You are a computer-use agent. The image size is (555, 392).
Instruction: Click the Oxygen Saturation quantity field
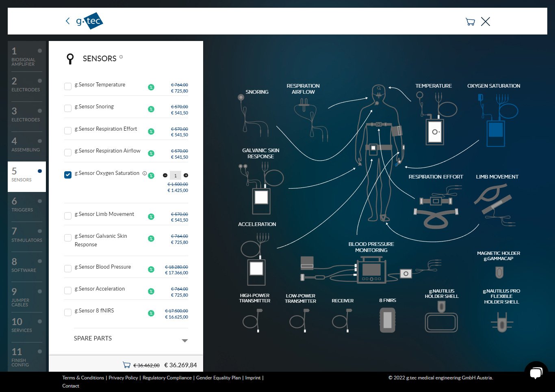(175, 176)
